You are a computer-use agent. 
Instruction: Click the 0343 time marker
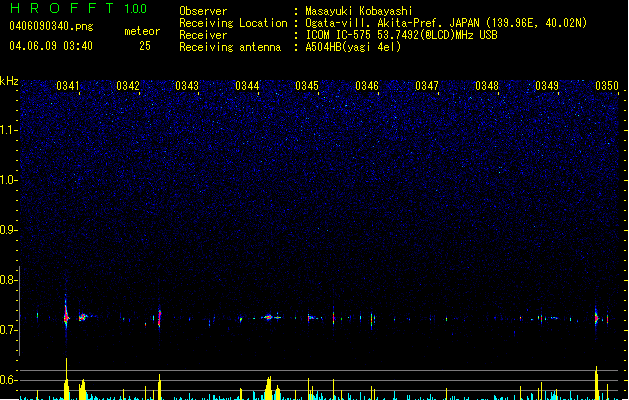tap(187, 86)
